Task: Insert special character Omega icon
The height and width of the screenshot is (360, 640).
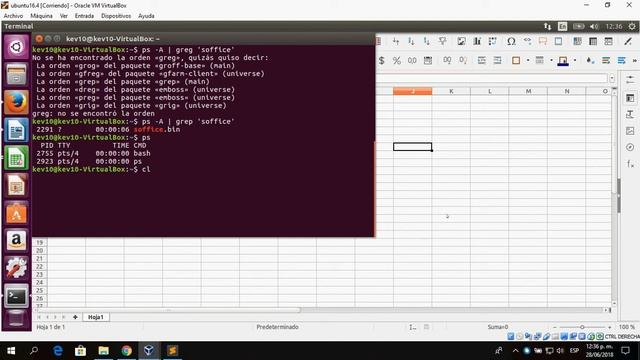Action: tap(511, 41)
